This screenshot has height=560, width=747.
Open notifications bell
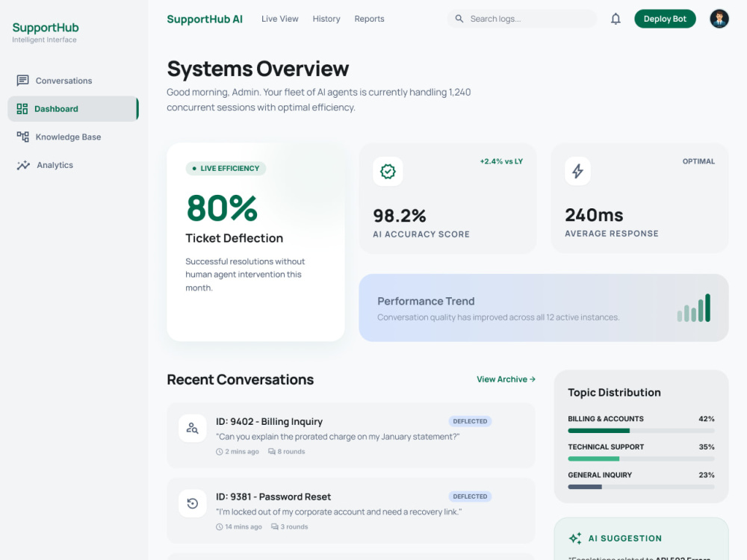click(616, 19)
